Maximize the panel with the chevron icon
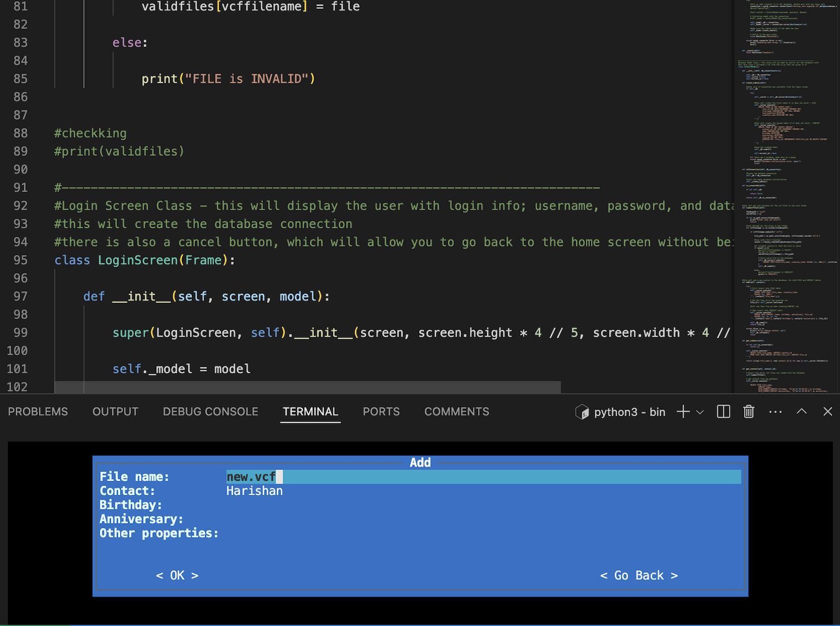 801,412
